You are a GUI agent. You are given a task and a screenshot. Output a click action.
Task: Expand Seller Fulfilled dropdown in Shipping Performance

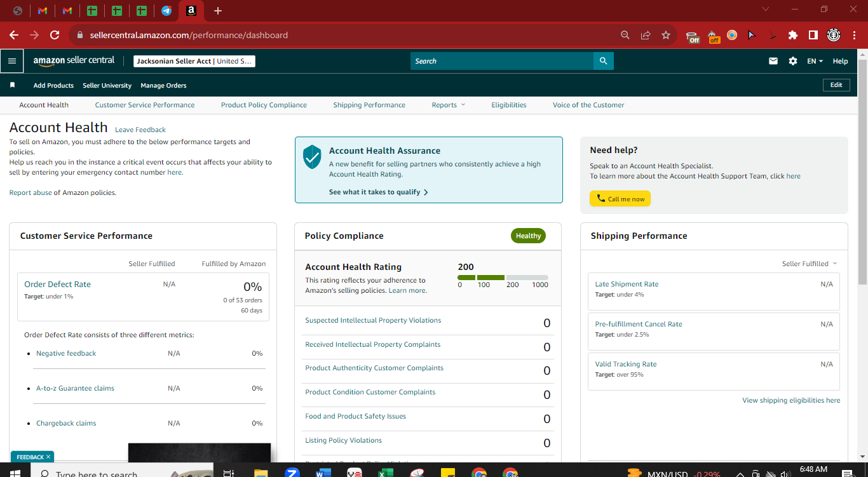click(810, 264)
